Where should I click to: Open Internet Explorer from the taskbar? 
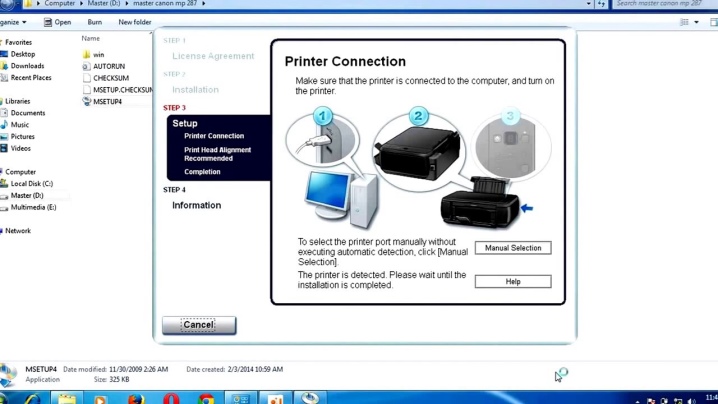(31, 399)
